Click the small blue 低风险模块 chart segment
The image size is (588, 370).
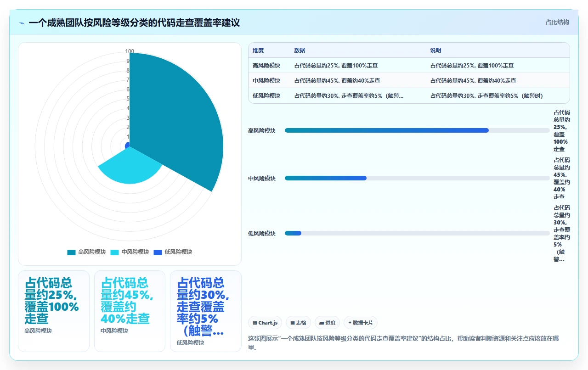127,146
